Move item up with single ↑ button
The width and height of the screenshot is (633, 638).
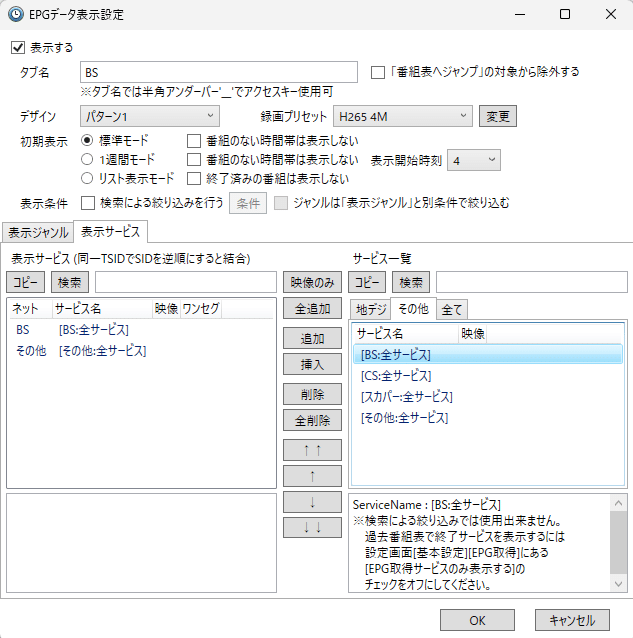pos(312,476)
